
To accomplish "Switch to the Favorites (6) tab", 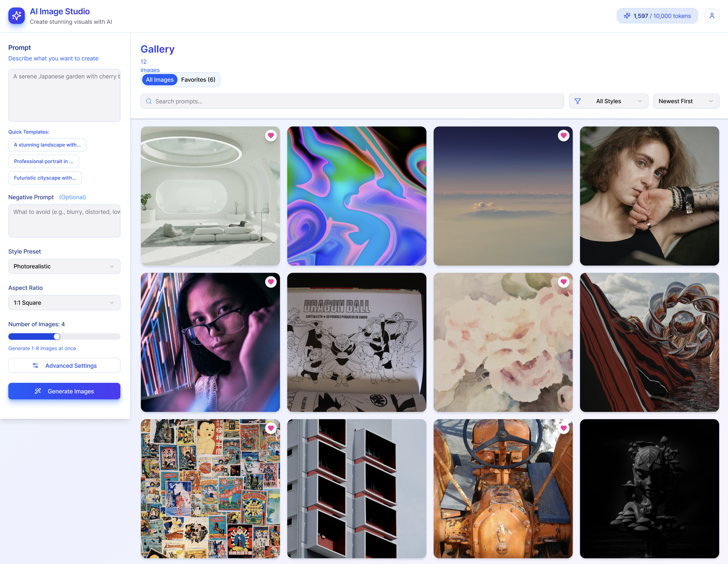I will pos(198,80).
